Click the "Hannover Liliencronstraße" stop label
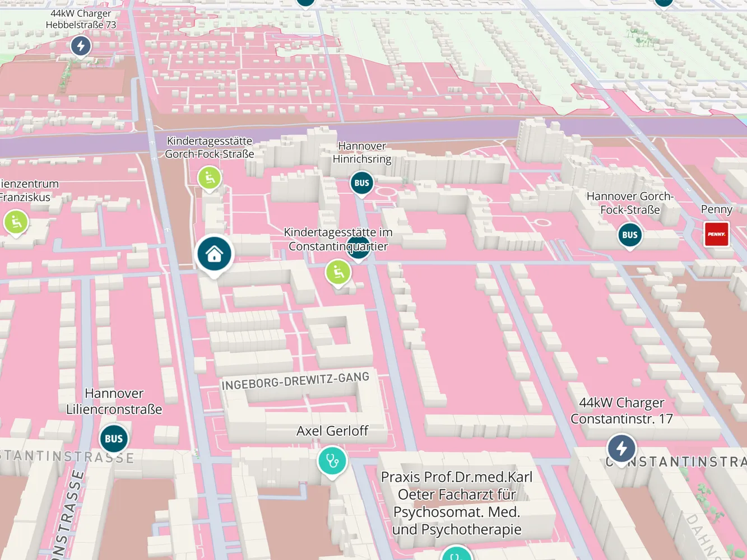747x560 pixels. tap(114, 401)
